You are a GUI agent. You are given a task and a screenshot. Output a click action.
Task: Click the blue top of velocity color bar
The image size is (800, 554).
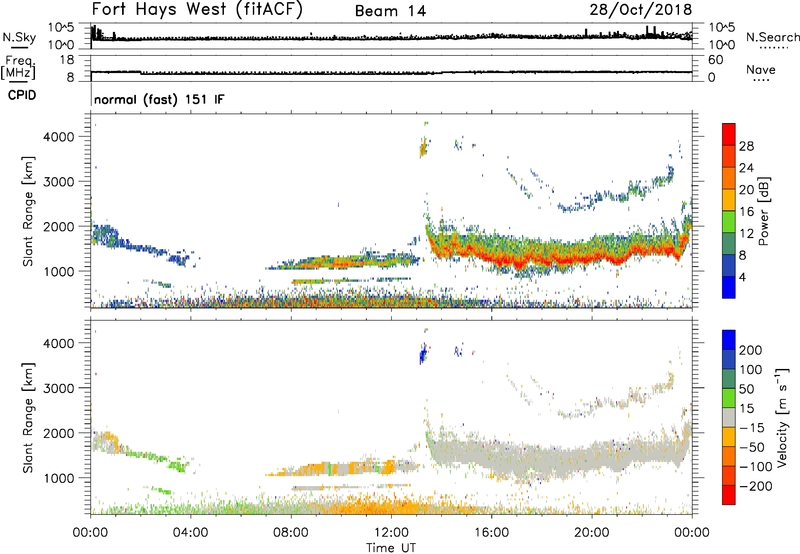pyautogui.click(x=729, y=340)
